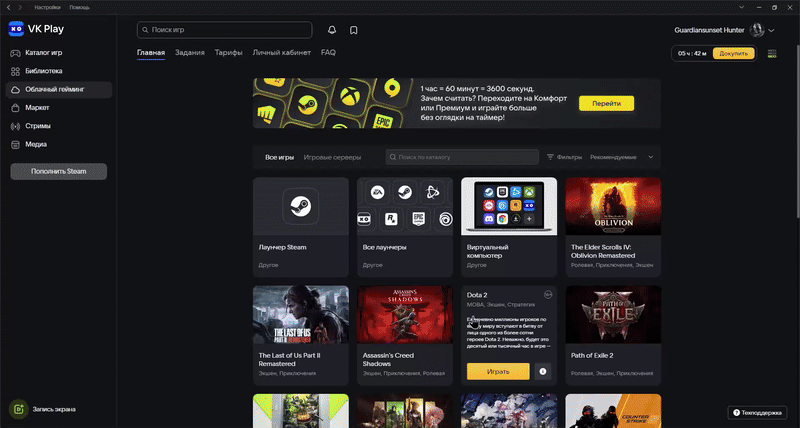
Task: Click magnifier icon in catalog search
Action: (393, 157)
